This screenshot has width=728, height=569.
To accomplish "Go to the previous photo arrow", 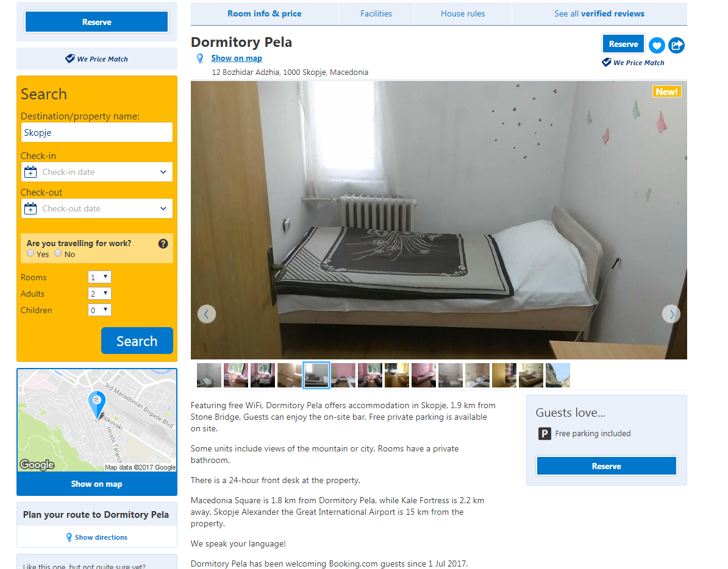I will point(207,314).
